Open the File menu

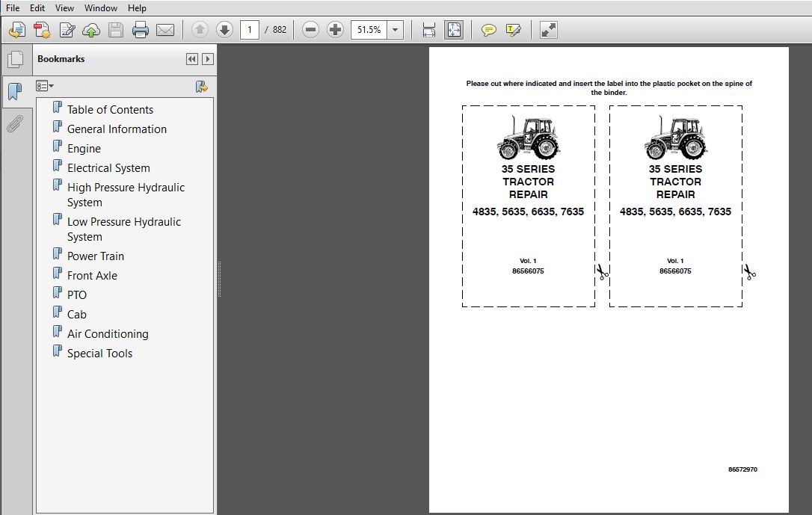(x=13, y=7)
